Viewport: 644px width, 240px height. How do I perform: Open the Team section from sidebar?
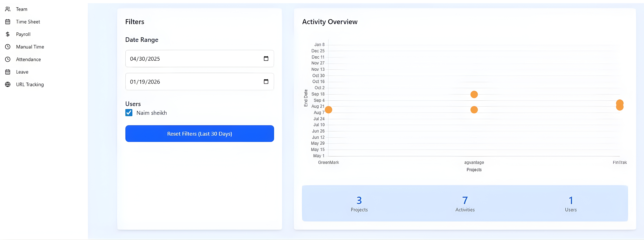pyautogui.click(x=22, y=9)
